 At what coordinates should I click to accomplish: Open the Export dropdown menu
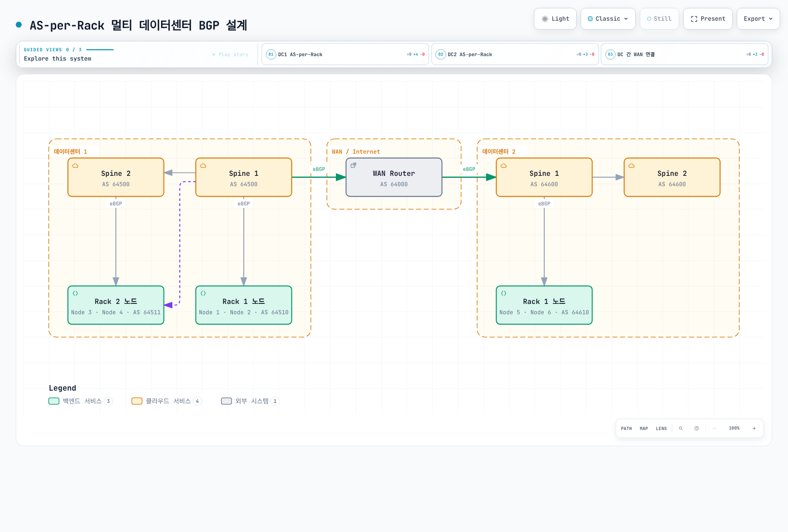pyautogui.click(x=758, y=19)
